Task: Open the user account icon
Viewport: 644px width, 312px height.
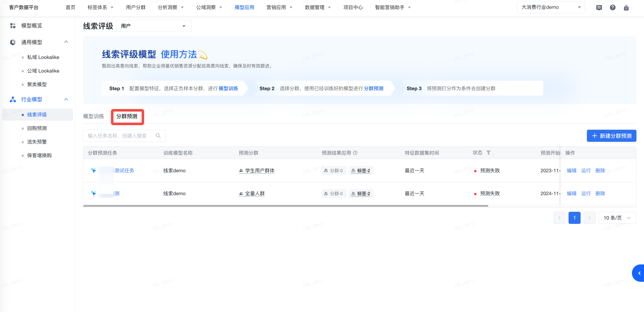Action: (x=626, y=8)
